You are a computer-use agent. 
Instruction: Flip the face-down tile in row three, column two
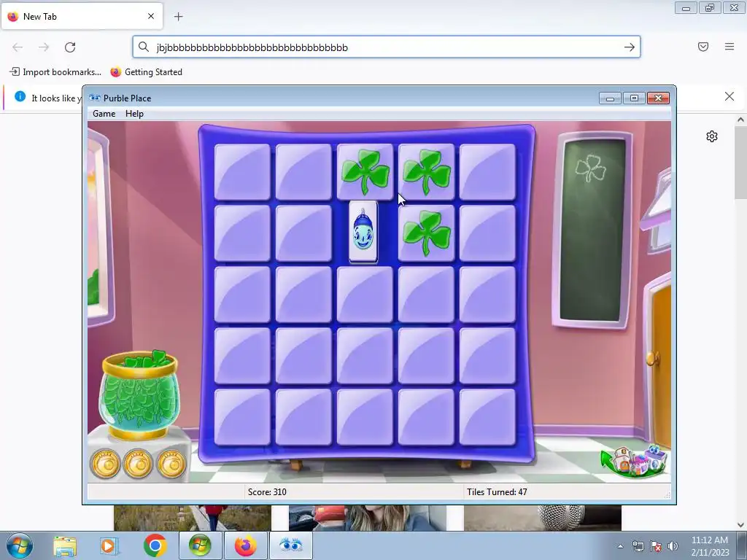(303, 295)
